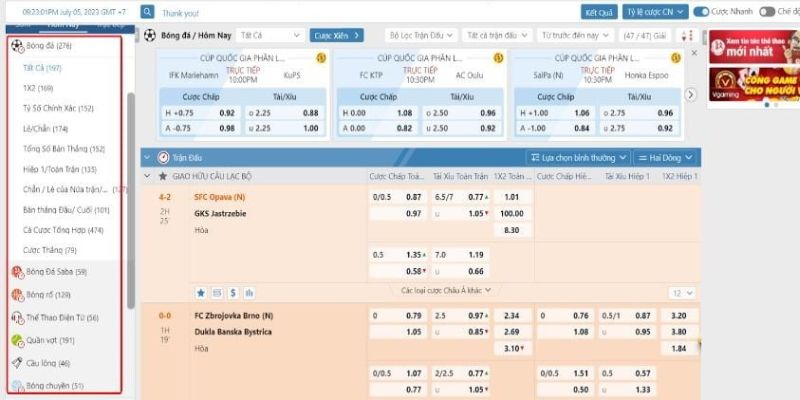Viewport: 800px width, 400px height.
Task: Select Hiệp 1/Toàn Trận (135)
Action: (60, 169)
